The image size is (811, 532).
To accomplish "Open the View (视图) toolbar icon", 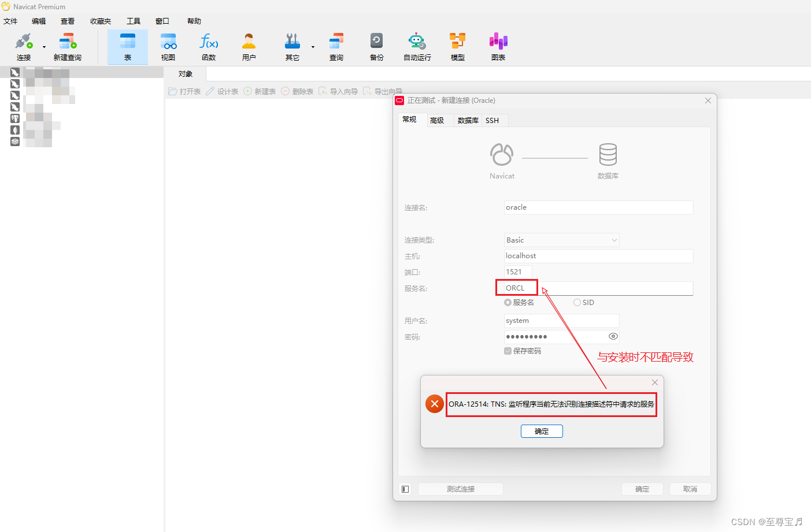I will pyautogui.click(x=168, y=47).
